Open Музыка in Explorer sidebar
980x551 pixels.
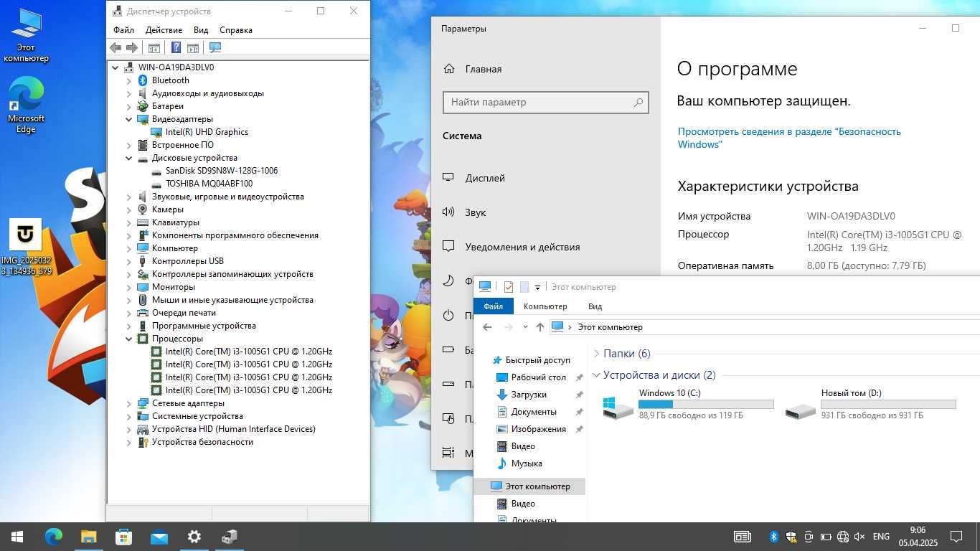527,463
